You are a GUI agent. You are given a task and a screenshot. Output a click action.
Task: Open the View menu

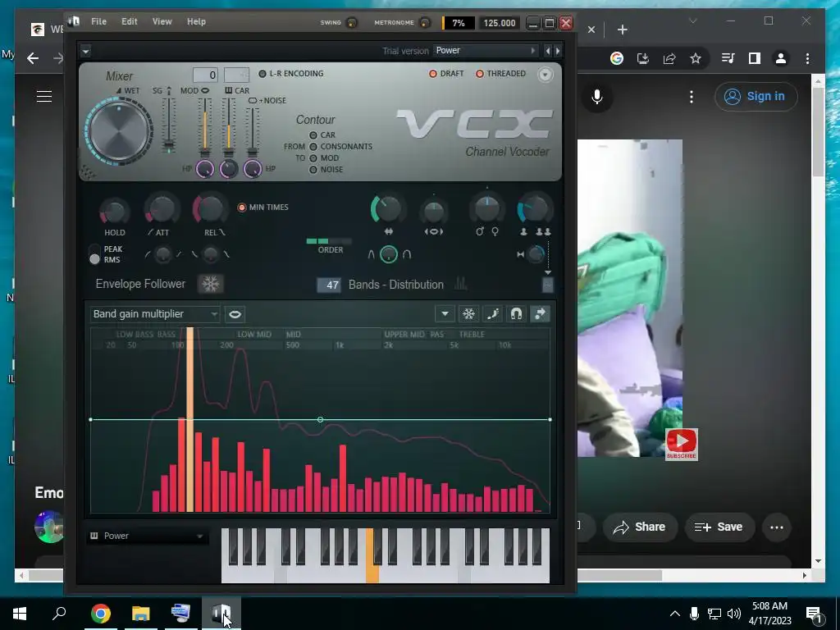162,21
